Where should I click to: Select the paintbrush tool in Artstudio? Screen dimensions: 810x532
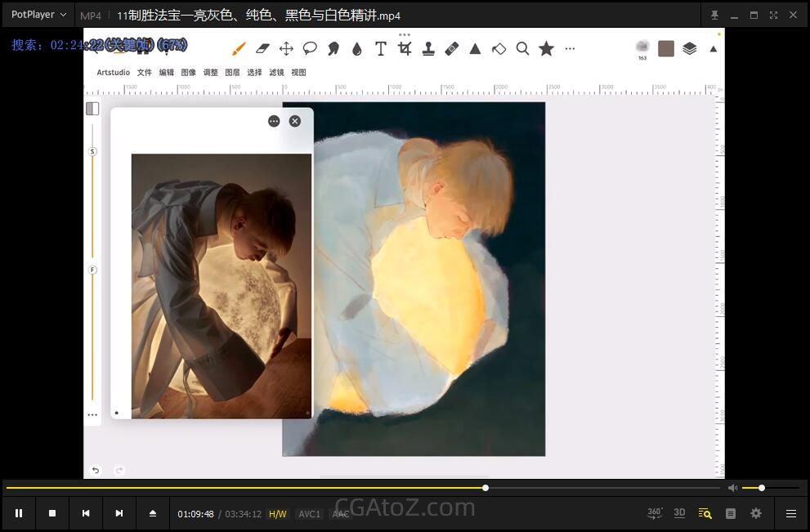239,49
